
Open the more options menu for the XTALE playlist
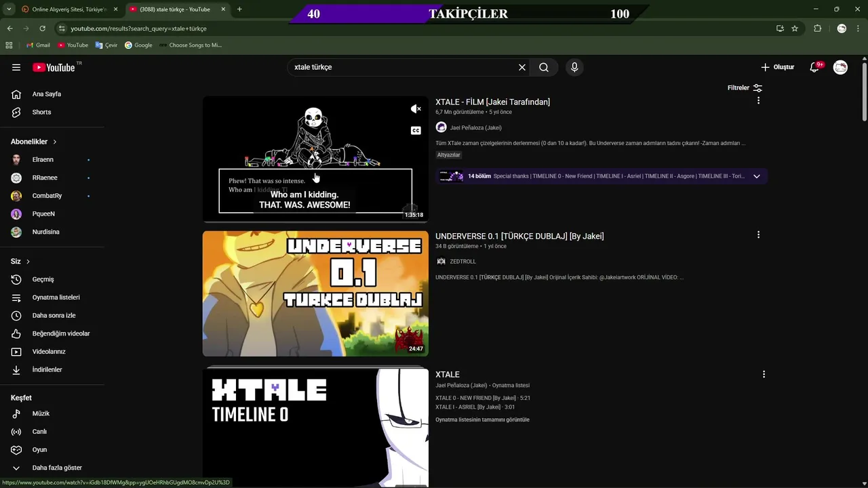pyautogui.click(x=764, y=374)
